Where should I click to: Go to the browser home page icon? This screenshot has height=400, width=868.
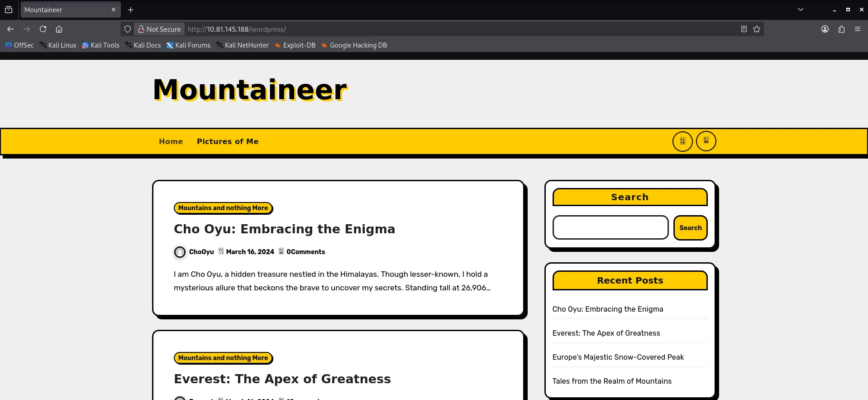point(59,29)
